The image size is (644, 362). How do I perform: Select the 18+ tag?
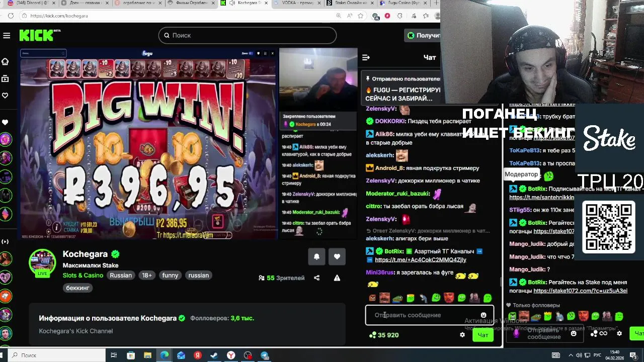(x=147, y=276)
